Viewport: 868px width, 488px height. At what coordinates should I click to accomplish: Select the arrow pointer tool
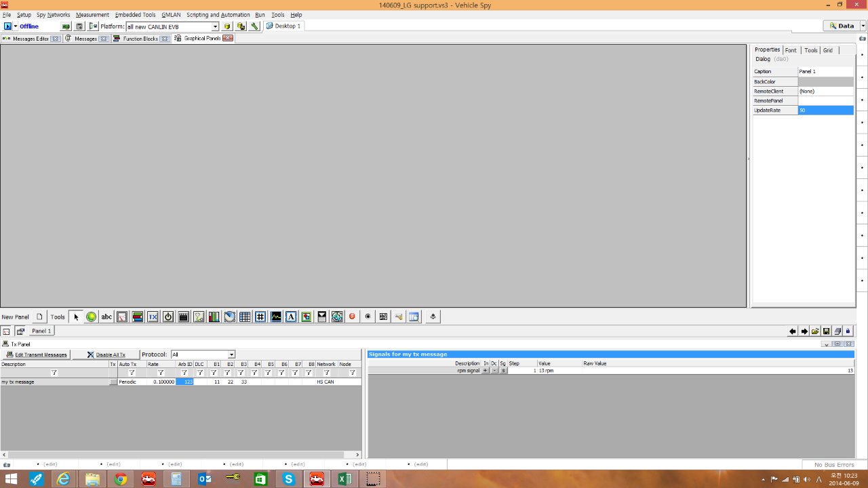(76, 317)
